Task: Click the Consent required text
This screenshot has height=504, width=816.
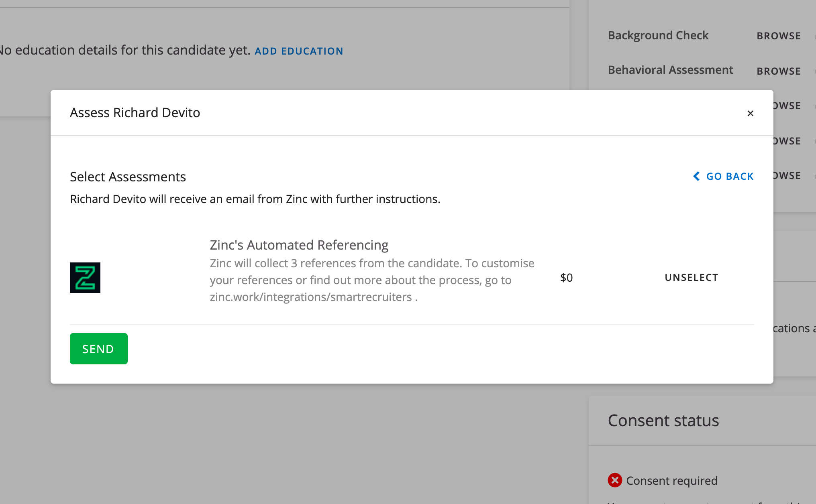Action: [x=671, y=481]
